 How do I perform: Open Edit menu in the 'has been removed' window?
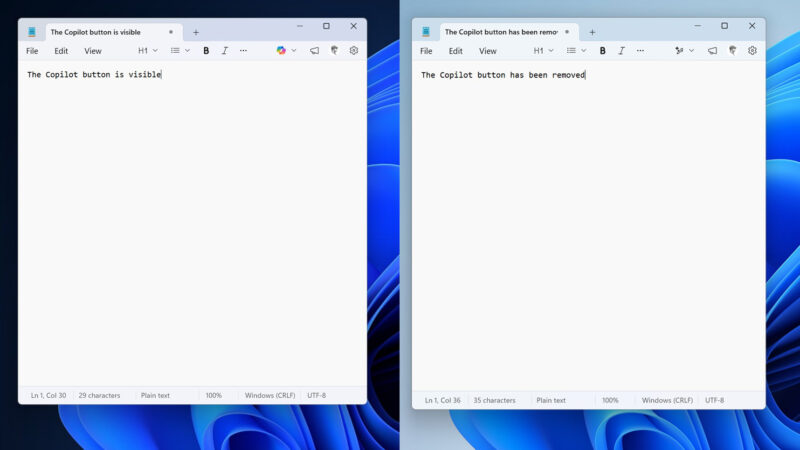[x=456, y=51]
